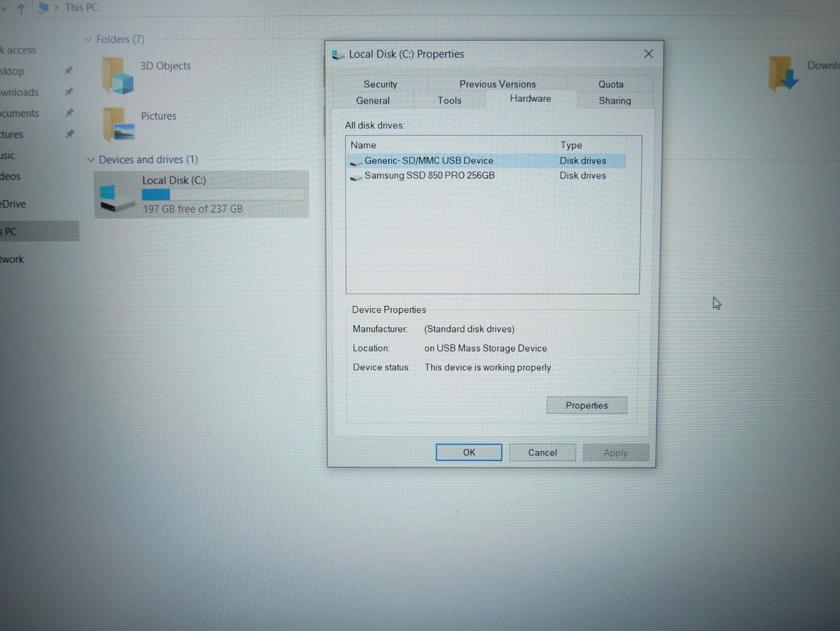Image resolution: width=840 pixels, height=631 pixels.
Task: Open the Tools tab
Action: pos(449,100)
